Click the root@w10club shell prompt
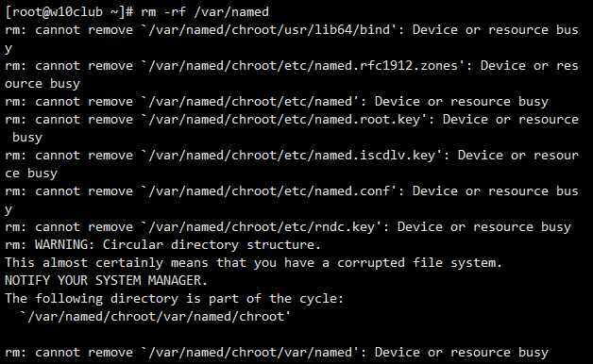The height and width of the screenshot is (364, 593). (69, 11)
